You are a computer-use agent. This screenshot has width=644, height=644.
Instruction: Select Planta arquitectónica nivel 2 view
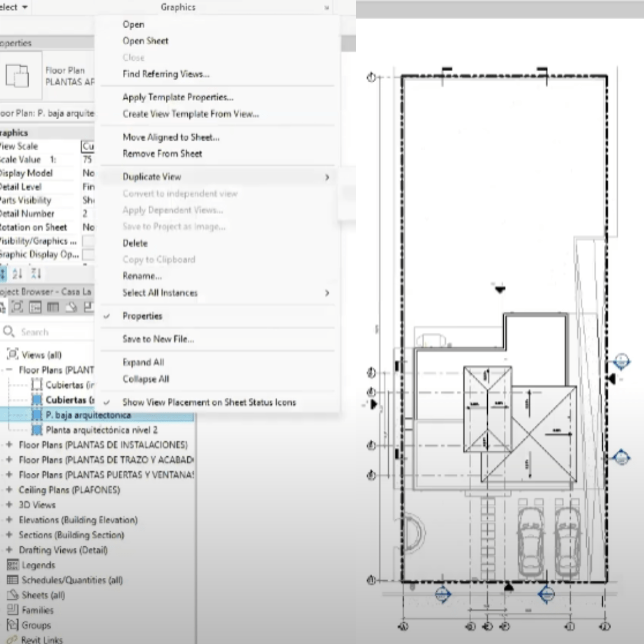pos(101,430)
